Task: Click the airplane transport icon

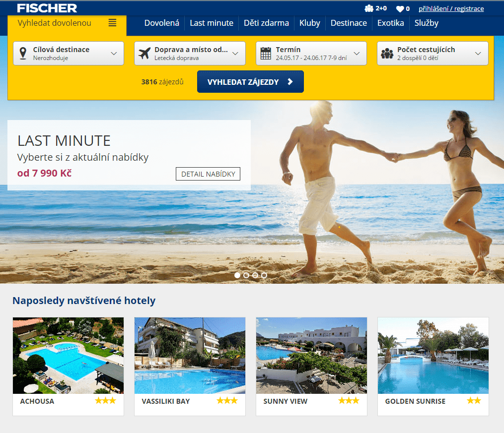Action: (144, 54)
